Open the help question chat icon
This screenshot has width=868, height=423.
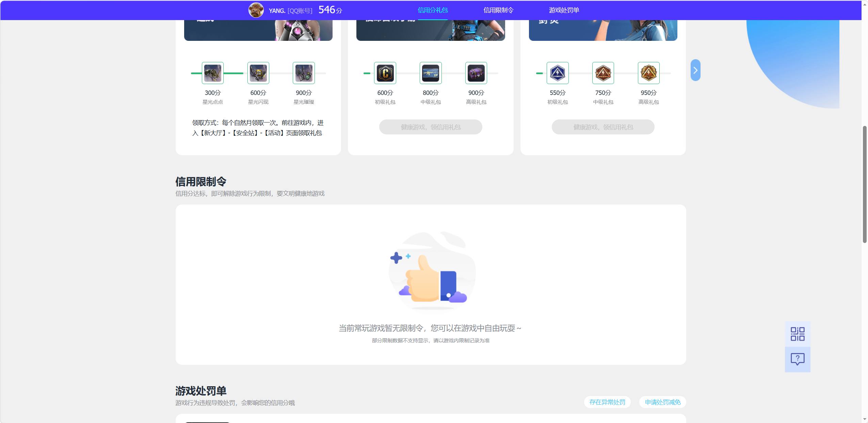click(798, 359)
